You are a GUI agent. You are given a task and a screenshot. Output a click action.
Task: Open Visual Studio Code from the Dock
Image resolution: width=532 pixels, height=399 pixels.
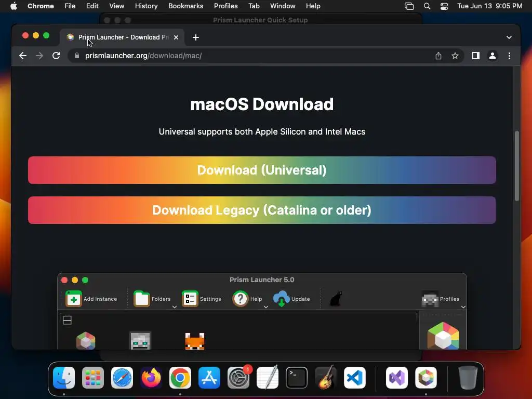pyautogui.click(x=354, y=378)
